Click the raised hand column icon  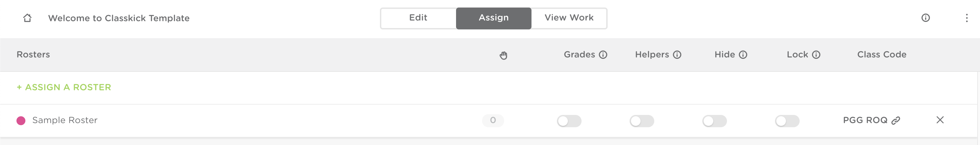coord(503,55)
